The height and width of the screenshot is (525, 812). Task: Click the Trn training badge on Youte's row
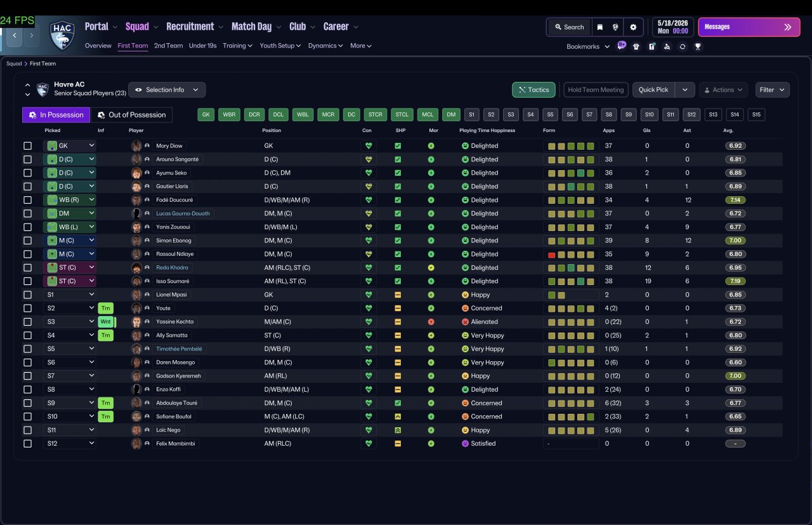[106, 308]
